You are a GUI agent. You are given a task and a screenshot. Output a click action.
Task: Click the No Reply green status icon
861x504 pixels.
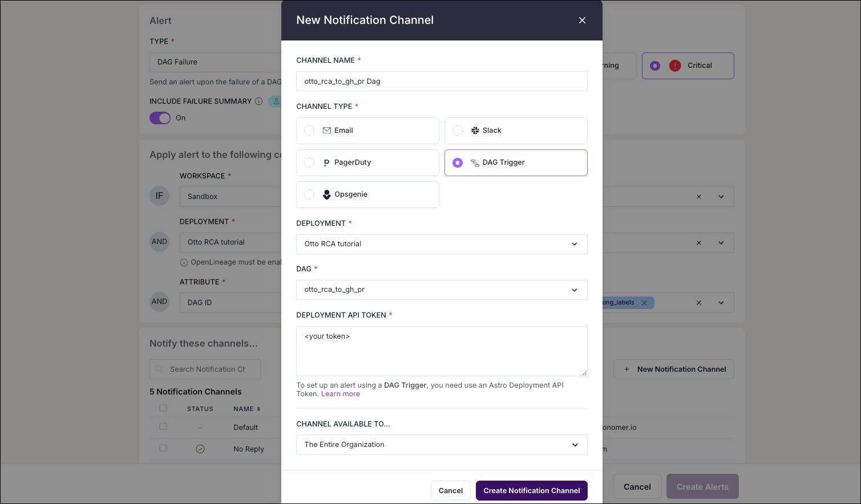200,449
